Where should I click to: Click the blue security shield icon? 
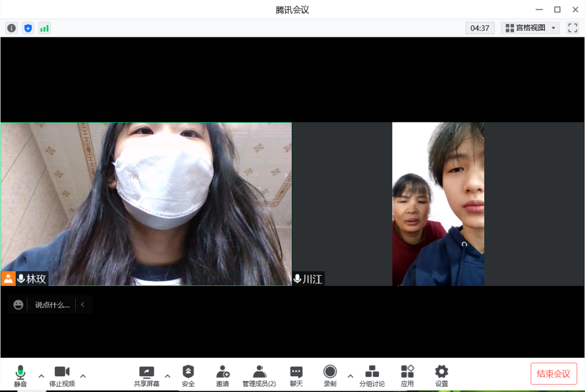click(28, 28)
